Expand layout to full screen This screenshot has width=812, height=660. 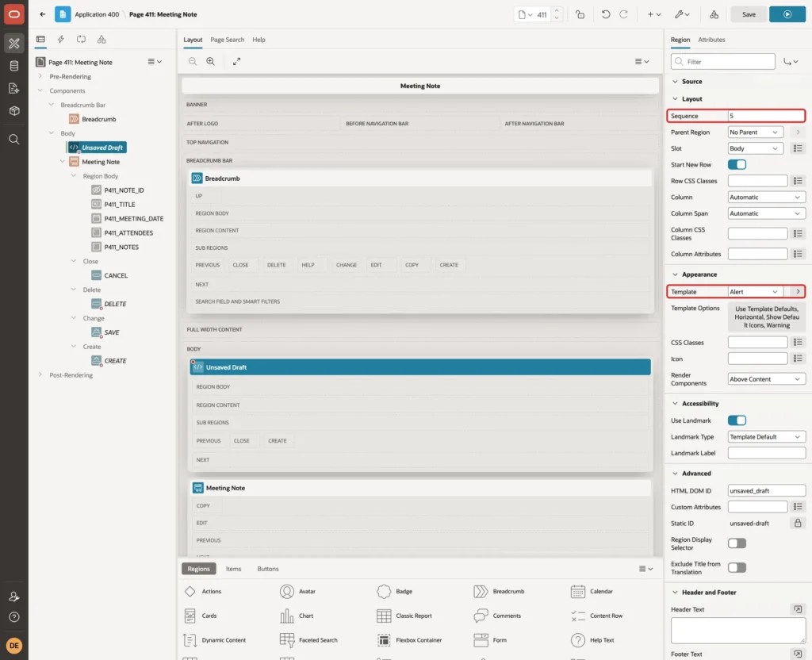click(x=236, y=61)
